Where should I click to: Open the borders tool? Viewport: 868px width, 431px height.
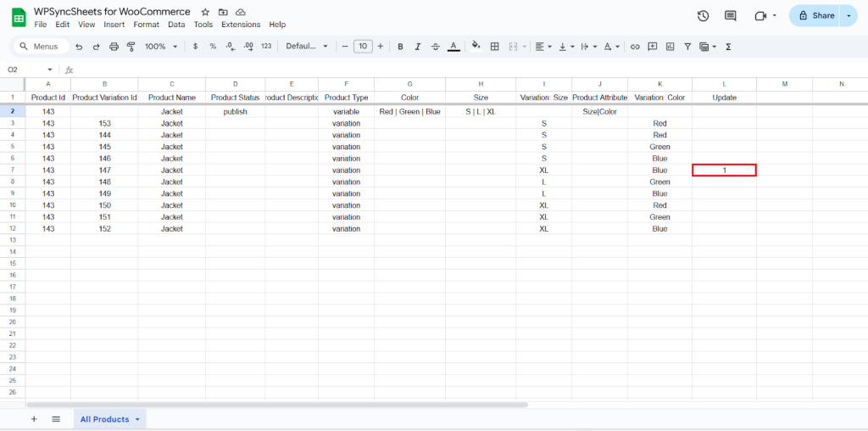(495, 47)
